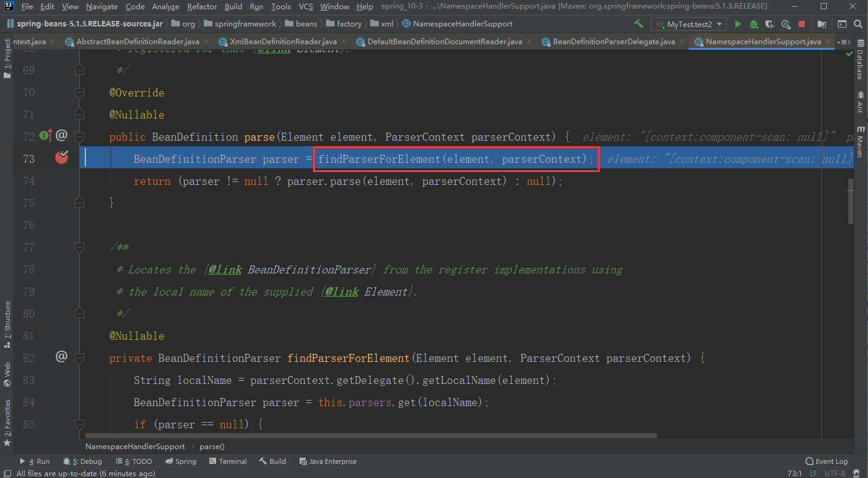Image resolution: width=868 pixels, height=478 pixels.
Task: Open the Event Log
Action: [826, 461]
